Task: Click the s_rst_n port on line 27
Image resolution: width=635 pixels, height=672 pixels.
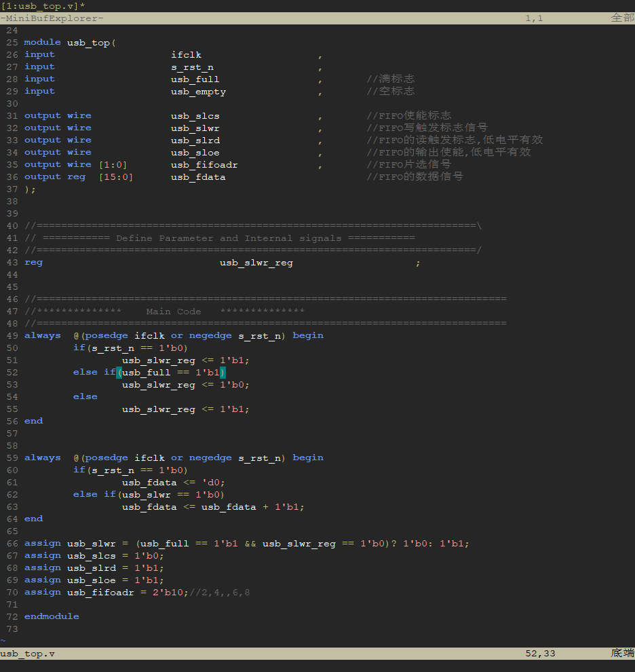Action: click(x=193, y=67)
